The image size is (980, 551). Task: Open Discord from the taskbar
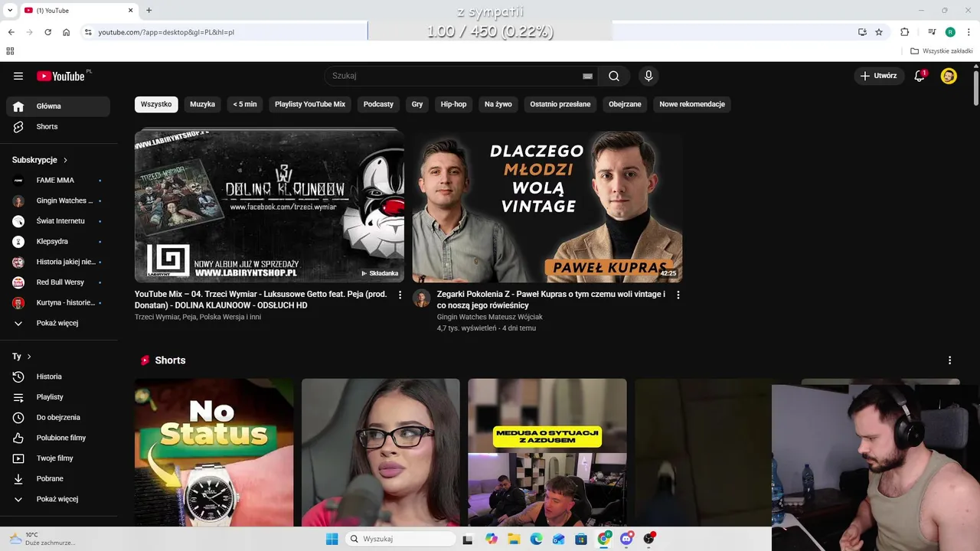click(x=627, y=539)
